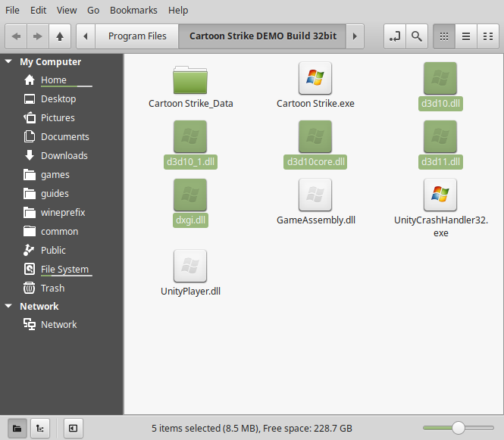Show Places in the sidebar via the status bar
This screenshot has height=440, width=504.
click(17, 429)
